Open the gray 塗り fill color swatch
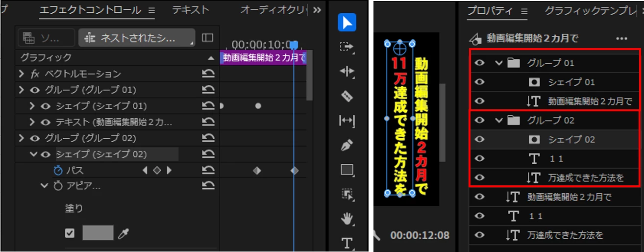 [x=98, y=233]
